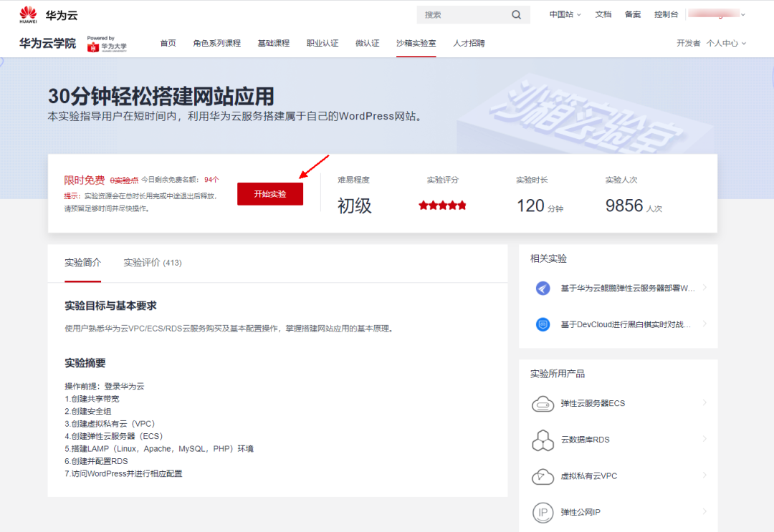Screen dimensions: 774x532
Task: Click the 初级 difficulty value
Action: tap(355, 205)
